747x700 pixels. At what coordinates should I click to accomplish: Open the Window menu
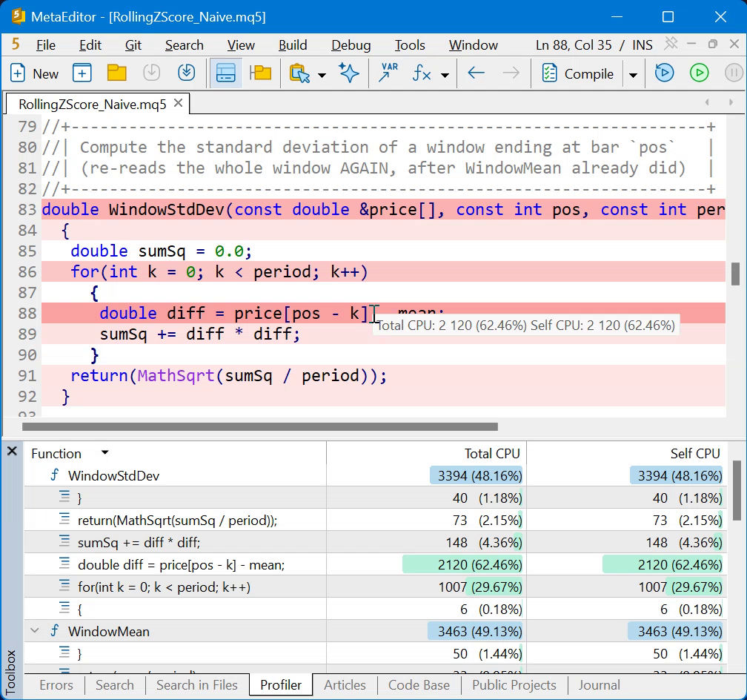coord(474,44)
